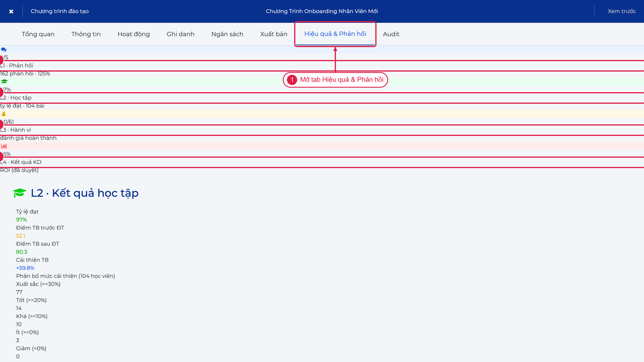This screenshot has height=362, width=644.
Task: Click the green graduation cap icon above L2
Action: click(4, 82)
